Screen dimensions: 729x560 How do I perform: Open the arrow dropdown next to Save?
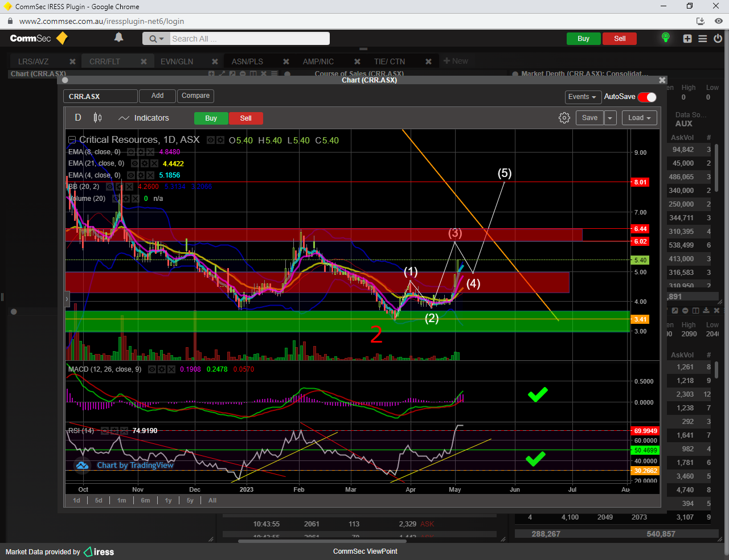click(x=610, y=118)
